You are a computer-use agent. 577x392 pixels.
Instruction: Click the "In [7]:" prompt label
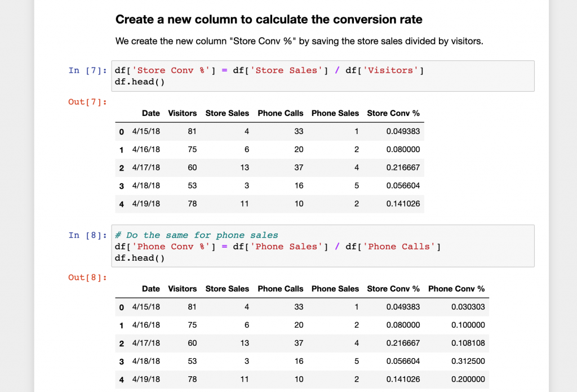[87, 70]
